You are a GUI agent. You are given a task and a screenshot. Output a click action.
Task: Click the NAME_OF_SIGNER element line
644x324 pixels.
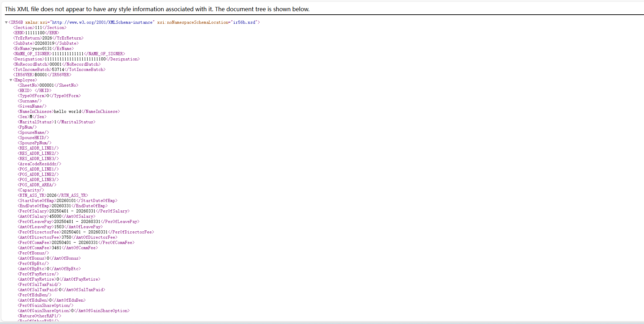click(69, 54)
